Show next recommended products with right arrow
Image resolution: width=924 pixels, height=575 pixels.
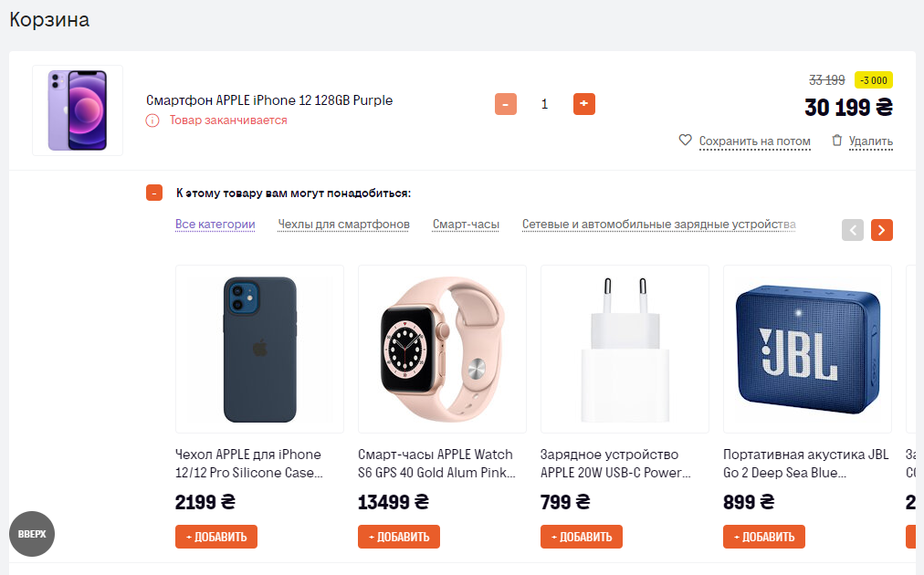(x=882, y=230)
